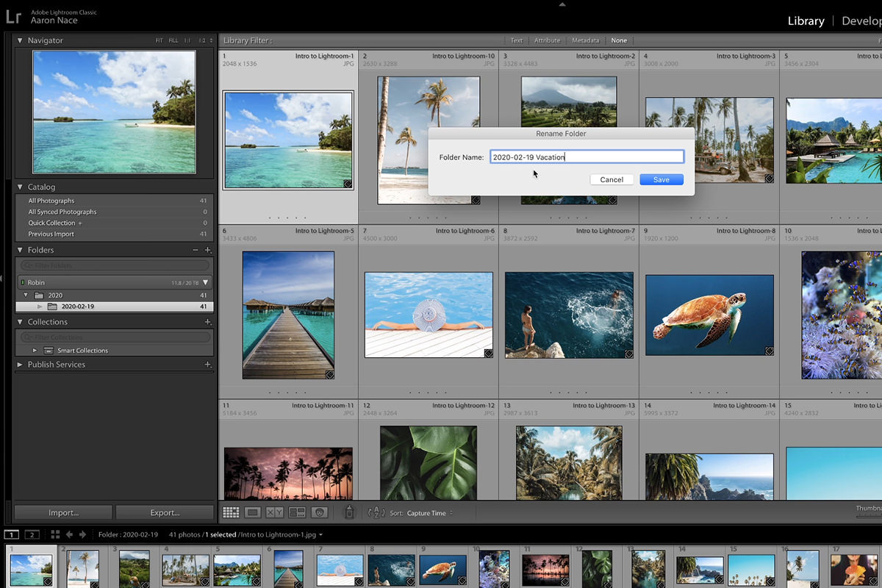This screenshot has width=882, height=588.
Task: Select the Painter spray can tool
Action: (x=349, y=513)
